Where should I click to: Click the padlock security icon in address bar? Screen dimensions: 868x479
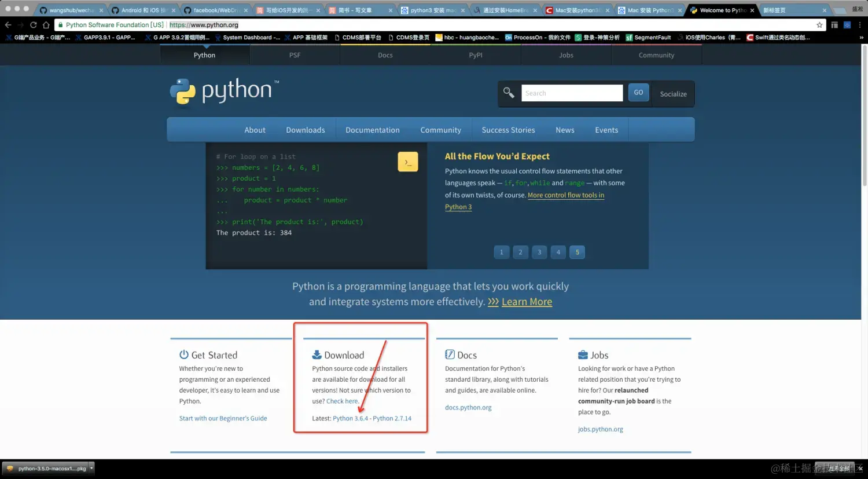point(60,24)
